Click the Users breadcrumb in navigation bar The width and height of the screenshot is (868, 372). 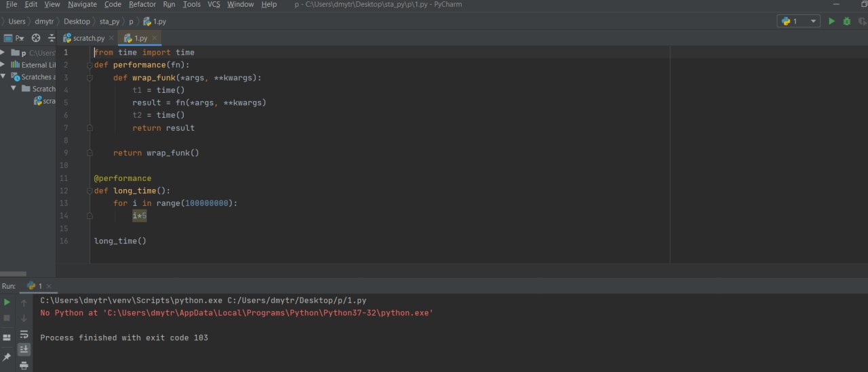pos(17,22)
